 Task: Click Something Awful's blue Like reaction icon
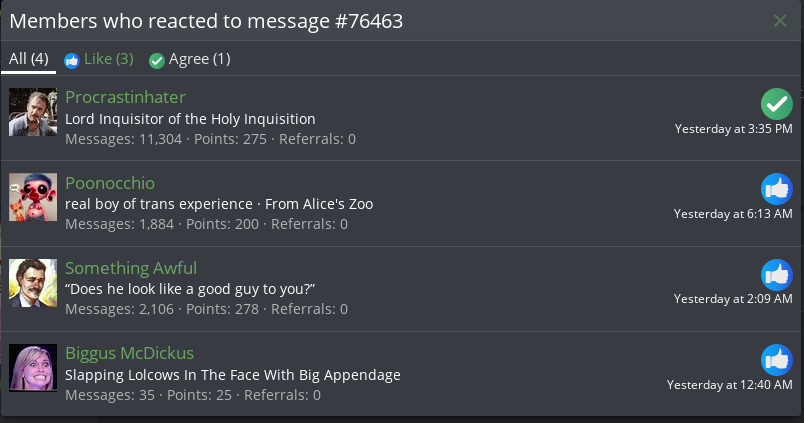(777, 274)
